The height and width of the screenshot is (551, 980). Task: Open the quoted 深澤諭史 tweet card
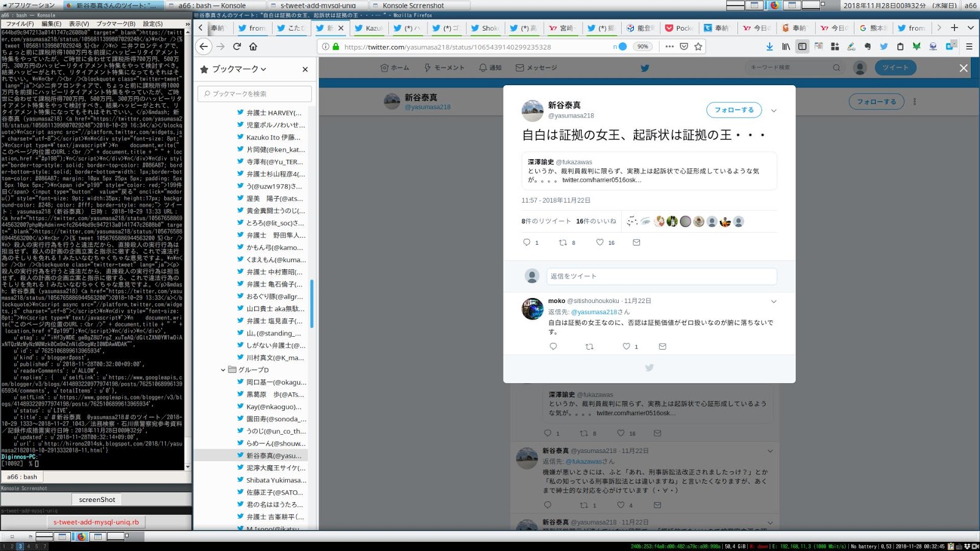tap(649, 171)
